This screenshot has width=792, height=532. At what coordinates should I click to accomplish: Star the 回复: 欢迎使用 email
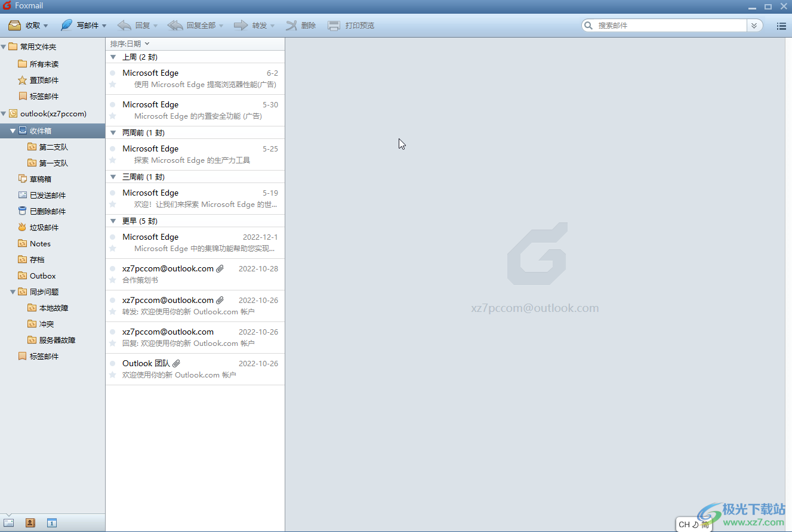(x=112, y=343)
